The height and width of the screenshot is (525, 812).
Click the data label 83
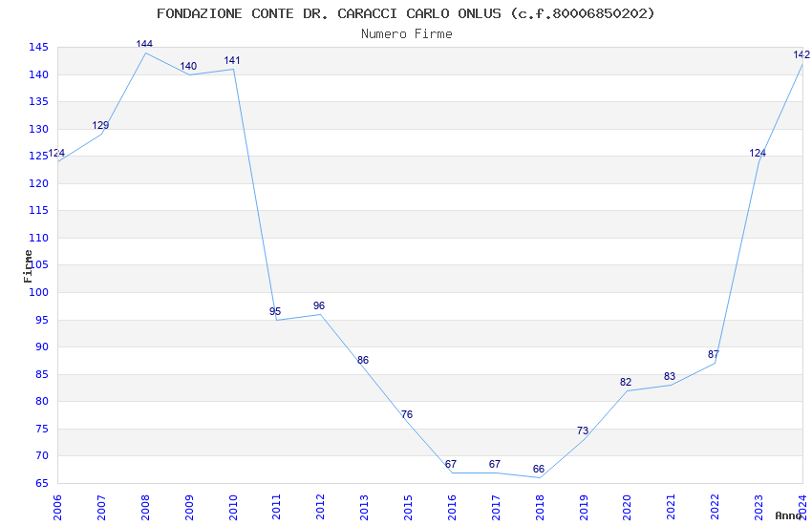click(670, 376)
